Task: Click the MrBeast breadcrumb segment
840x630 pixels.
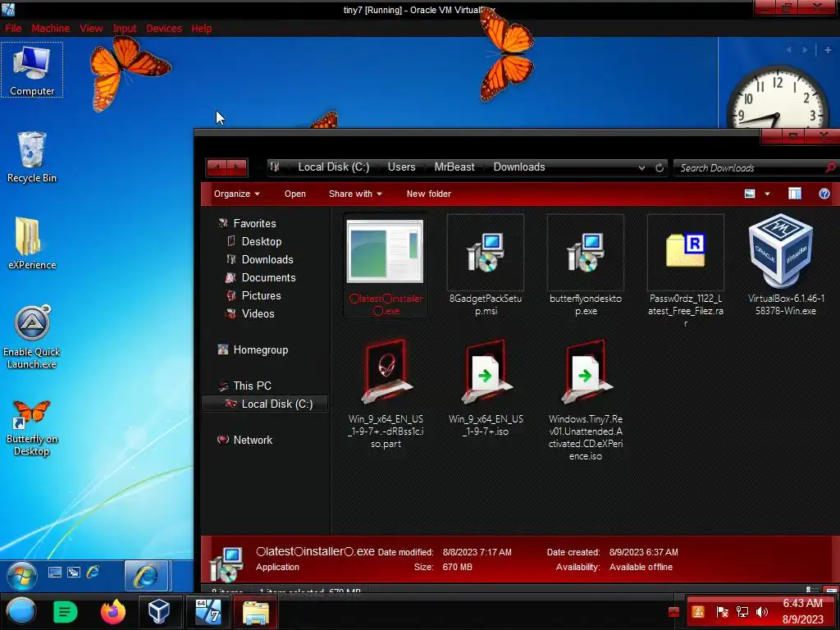Action: [454, 167]
